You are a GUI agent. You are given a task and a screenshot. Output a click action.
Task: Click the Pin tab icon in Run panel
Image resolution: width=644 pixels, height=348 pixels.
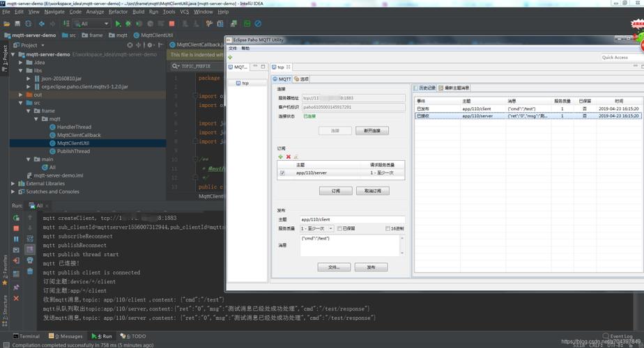tap(16, 287)
